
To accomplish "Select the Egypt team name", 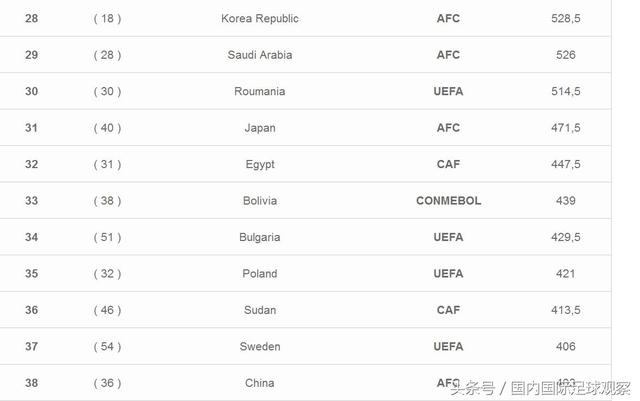I will pos(259,164).
